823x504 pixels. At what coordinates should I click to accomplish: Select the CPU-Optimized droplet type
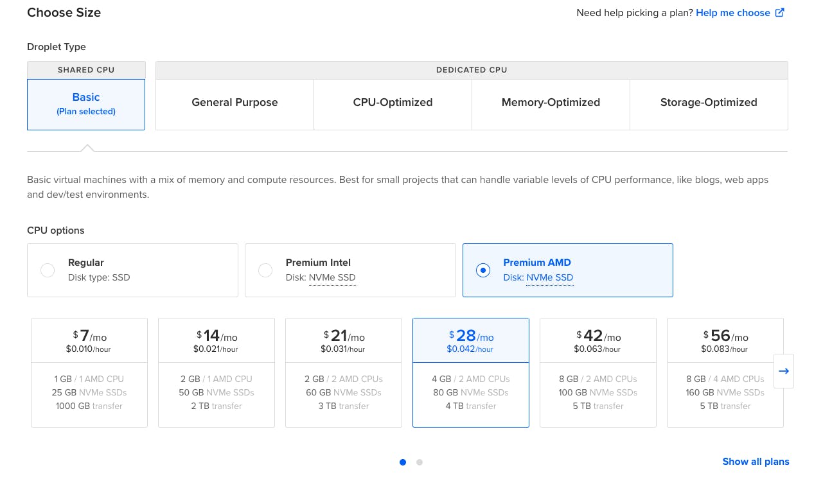(x=393, y=103)
